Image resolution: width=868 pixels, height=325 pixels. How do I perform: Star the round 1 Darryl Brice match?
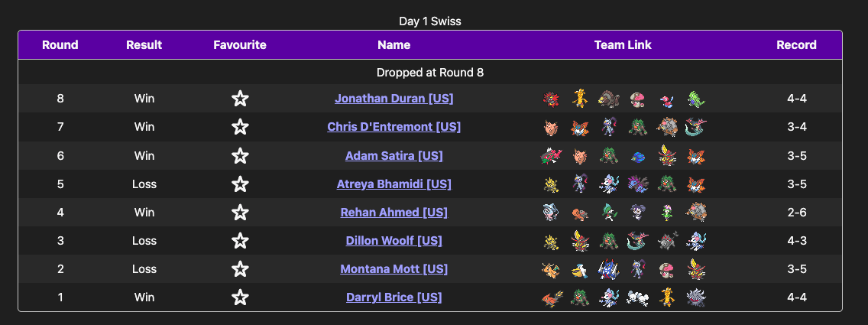click(240, 297)
